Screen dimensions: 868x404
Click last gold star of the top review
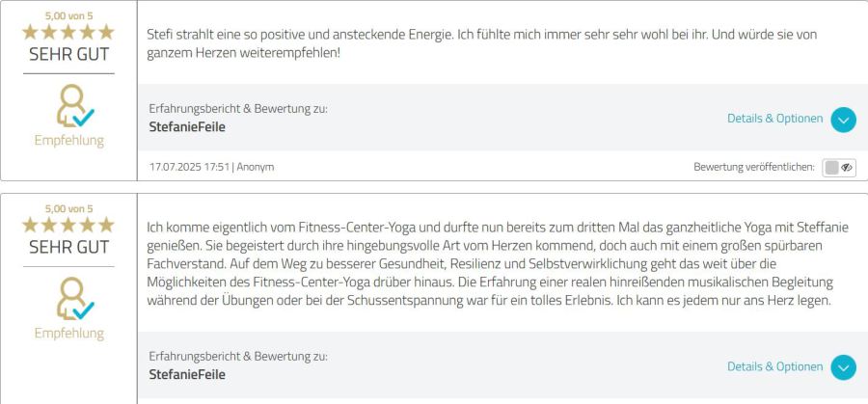[107, 31]
